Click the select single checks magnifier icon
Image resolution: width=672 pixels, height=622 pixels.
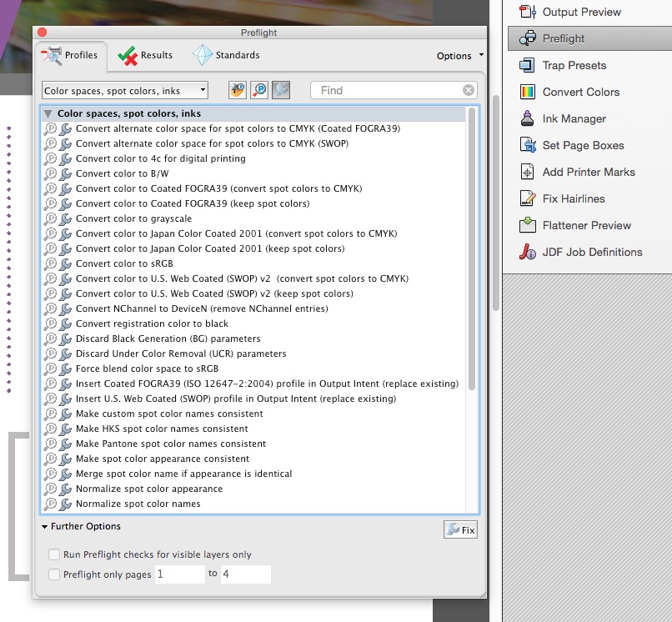pos(259,90)
